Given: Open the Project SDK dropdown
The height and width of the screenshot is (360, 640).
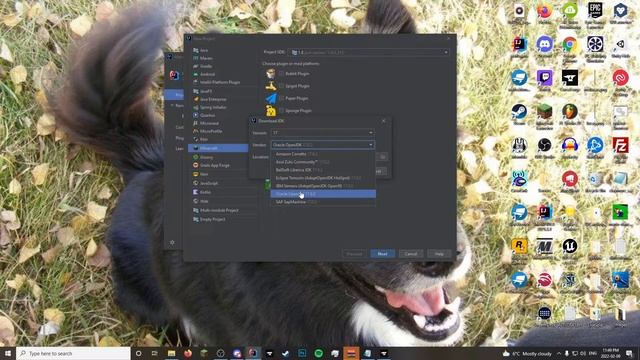Looking at the screenshot, I should (369, 52).
